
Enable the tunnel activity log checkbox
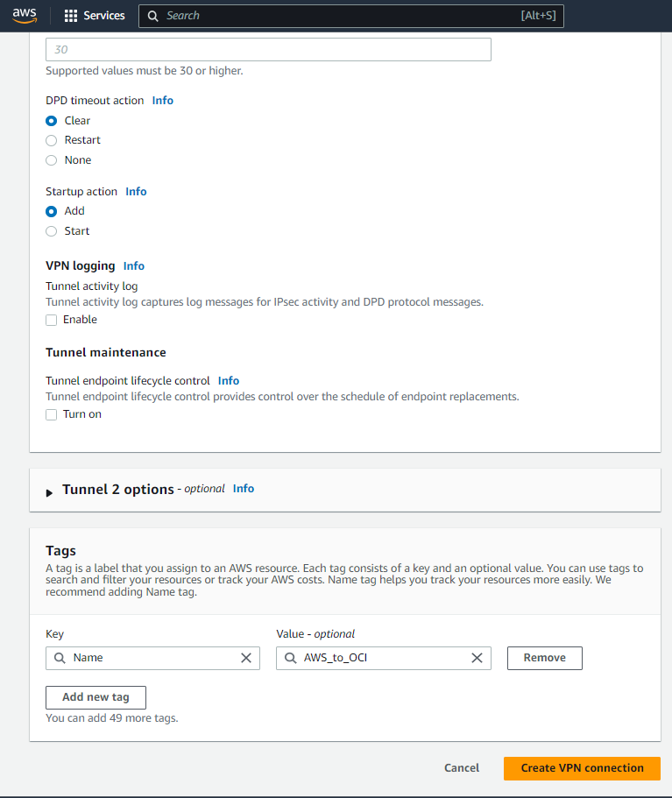[x=52, y=320]
